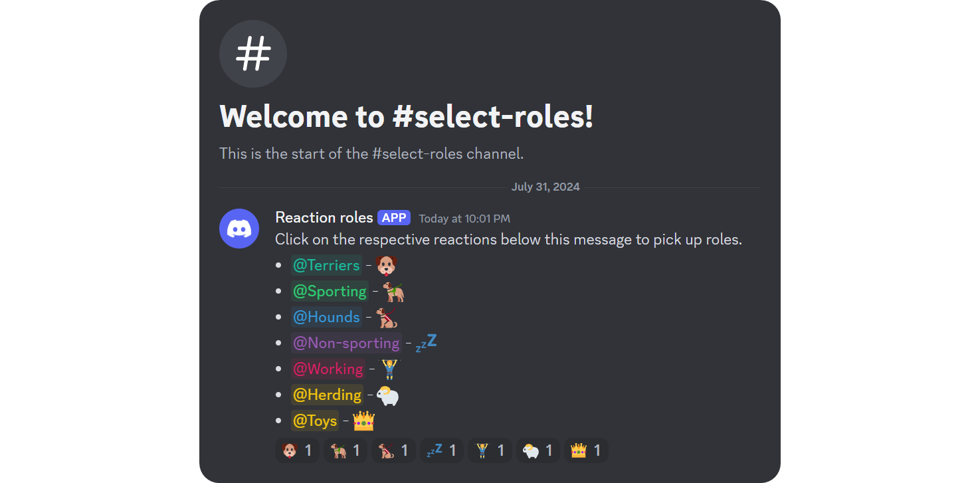
Task: Open the @Non-sporting role mention
Action: [x=346, y=342]
